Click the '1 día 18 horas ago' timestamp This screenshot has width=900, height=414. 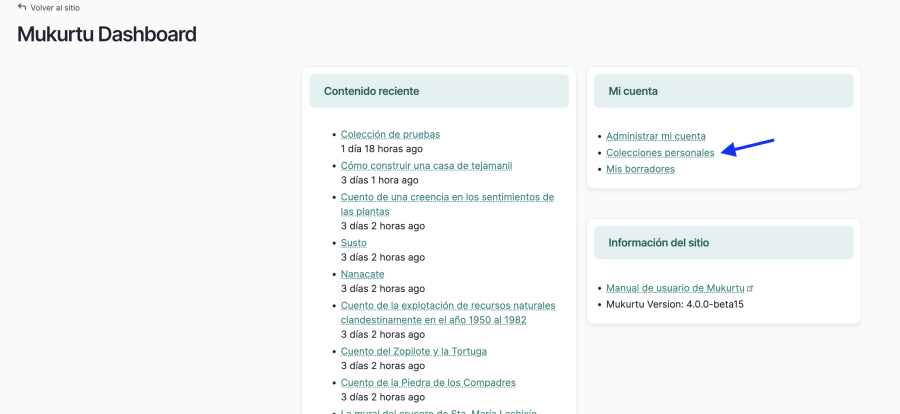[x=382, y=149]
